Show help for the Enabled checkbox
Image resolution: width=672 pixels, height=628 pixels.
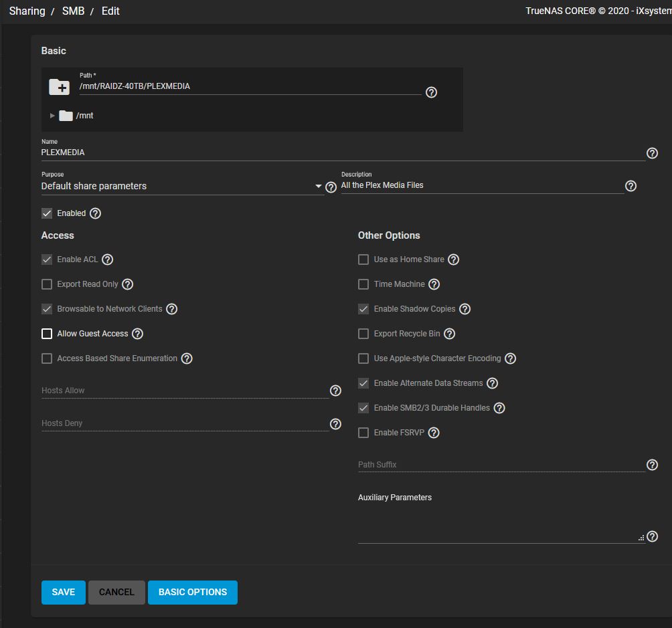pyautogui.click(x=95, y=213)
